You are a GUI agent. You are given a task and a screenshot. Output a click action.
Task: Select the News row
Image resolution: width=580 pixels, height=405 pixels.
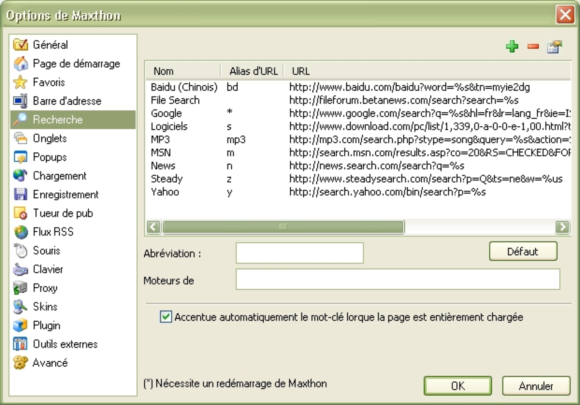pos(358,166)
